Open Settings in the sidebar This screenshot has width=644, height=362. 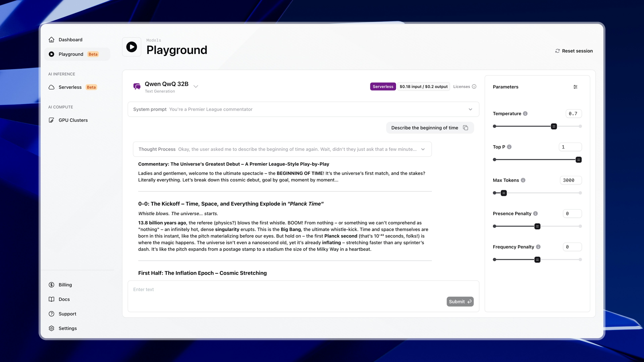[x=77, y=328]
